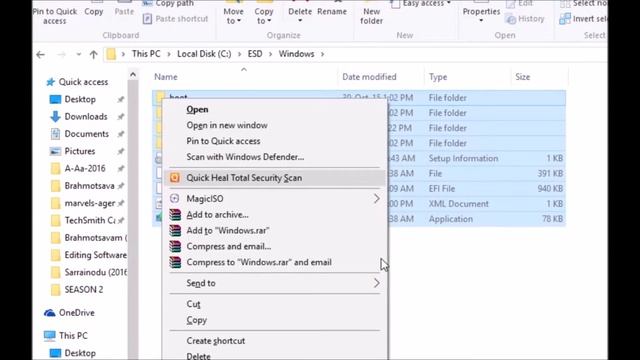Choose Compress to "Windows.rar" and email
Screen dimensions: 640x360
tap(259, 262)
